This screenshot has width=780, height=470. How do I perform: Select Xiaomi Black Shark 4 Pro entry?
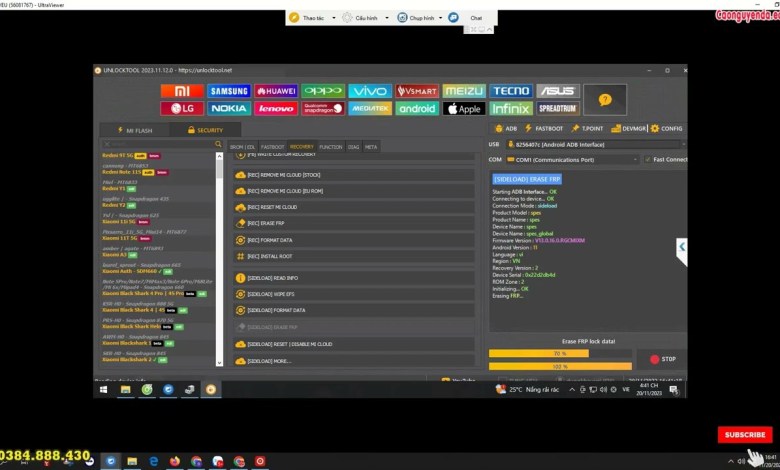tap(143, 293)
